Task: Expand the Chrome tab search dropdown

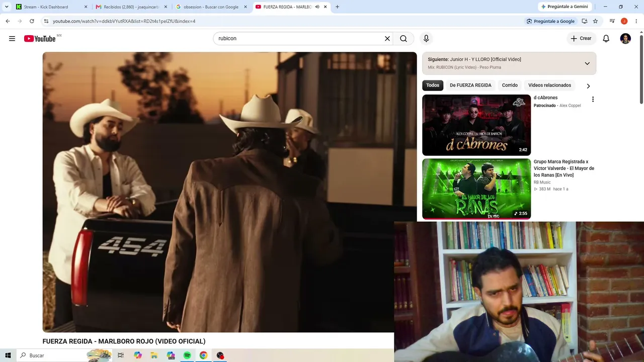Action: (x=7, y=7)
